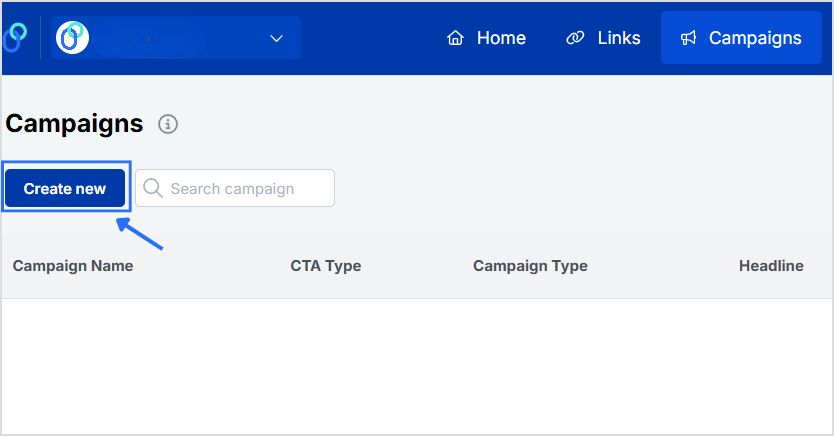The height and width of the screenshot is (436, 834).
Task: Click the Links chain icon
Action: (575, 38)
